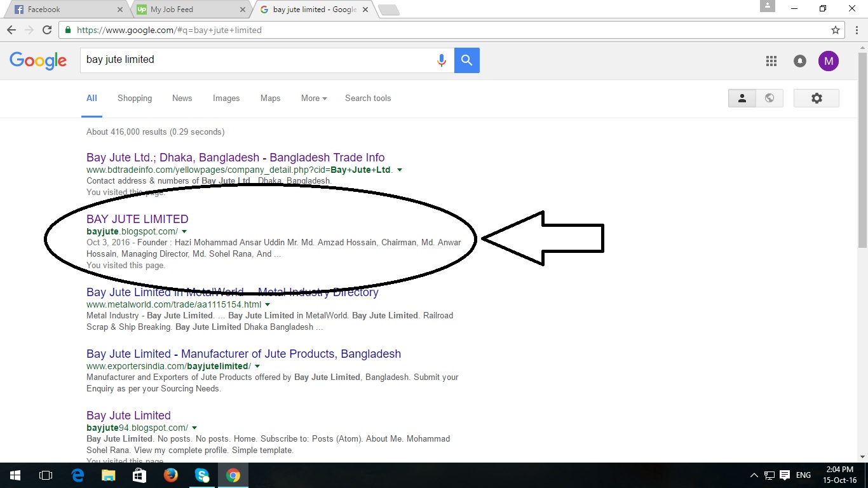
Task: Click the Google logo
Action: coord(38,61)
